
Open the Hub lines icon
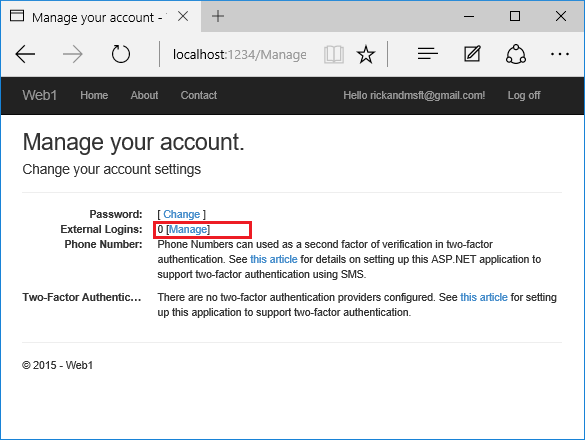click(x=428, y=54)
